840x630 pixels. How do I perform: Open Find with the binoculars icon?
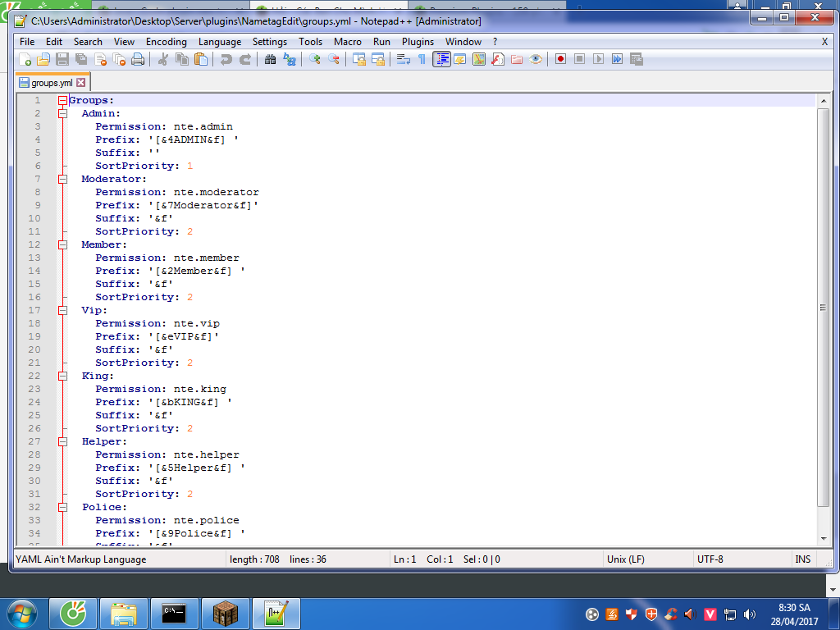point(270,59)
